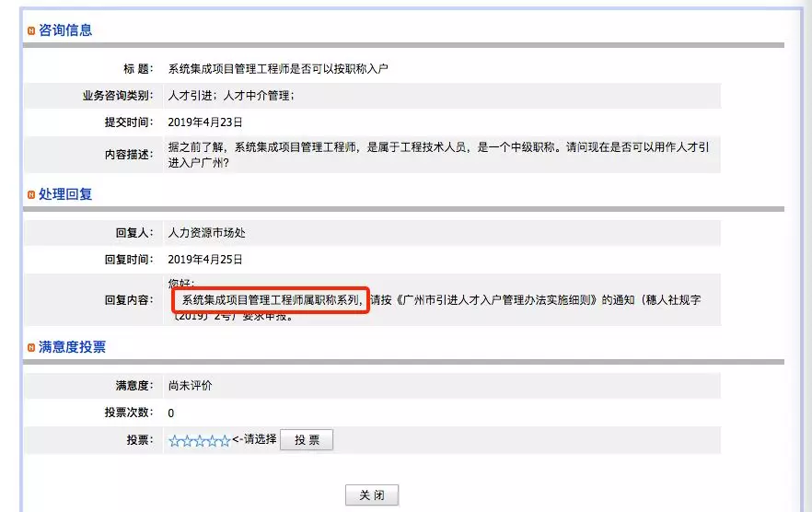Click the 回复时间 field label
This screenshot has height=512, width=812.
click(129, 259)
